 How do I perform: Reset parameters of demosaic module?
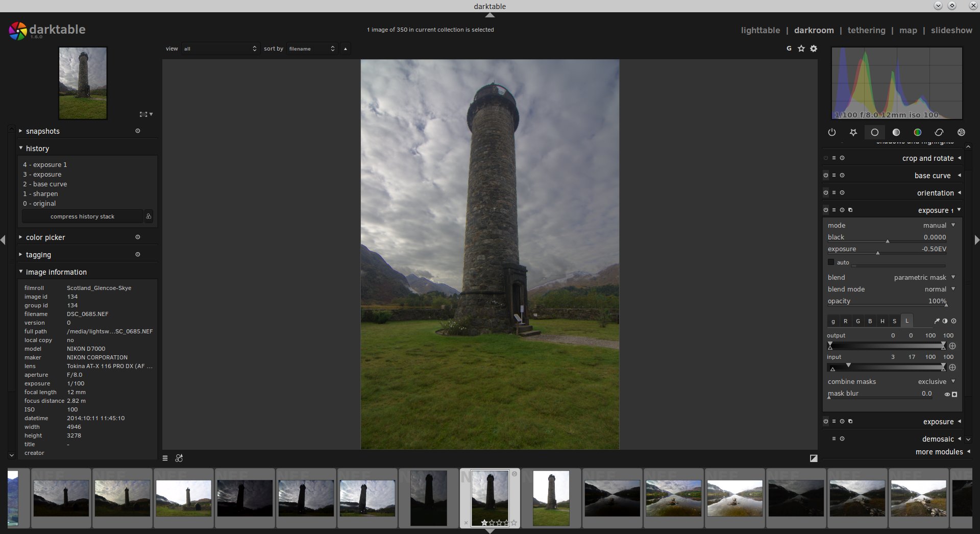tap(842, 439)
